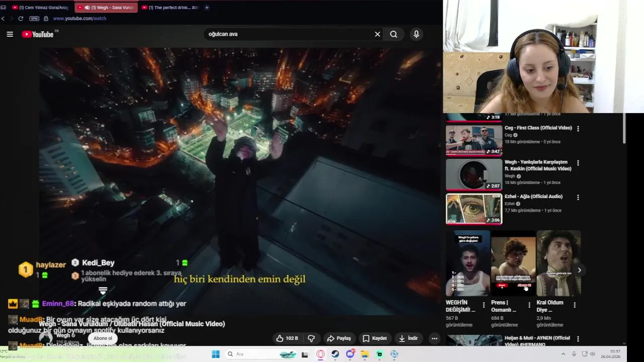Click the Ceg channel name
This screenshot has width=644, height=362.
508,135
